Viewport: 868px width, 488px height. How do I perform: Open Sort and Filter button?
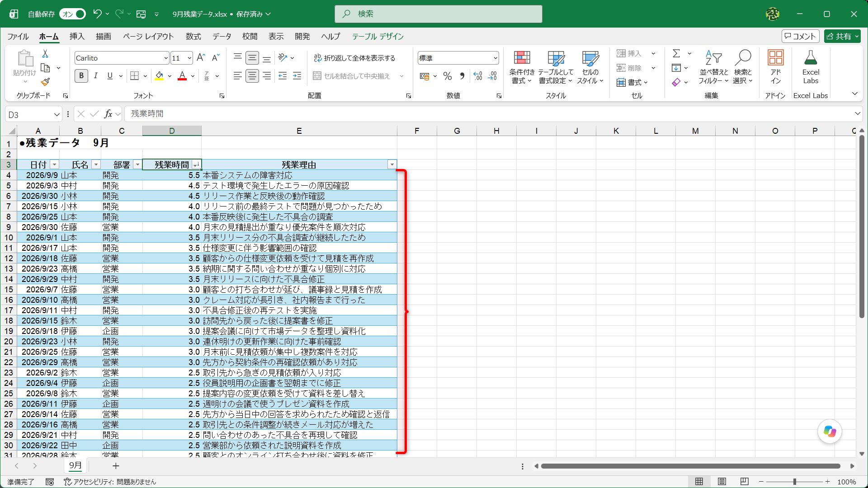tap(713, 67)
